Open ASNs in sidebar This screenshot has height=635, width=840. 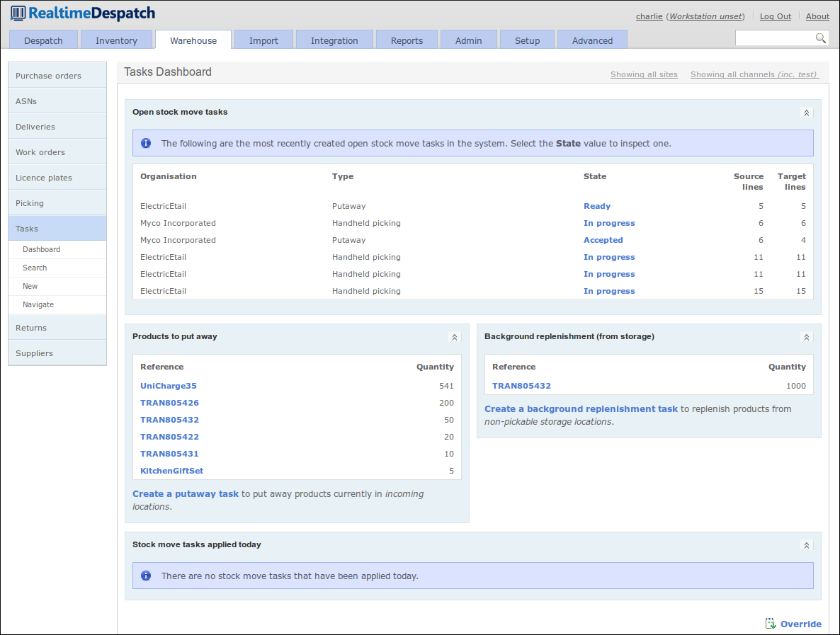[57, 101]
